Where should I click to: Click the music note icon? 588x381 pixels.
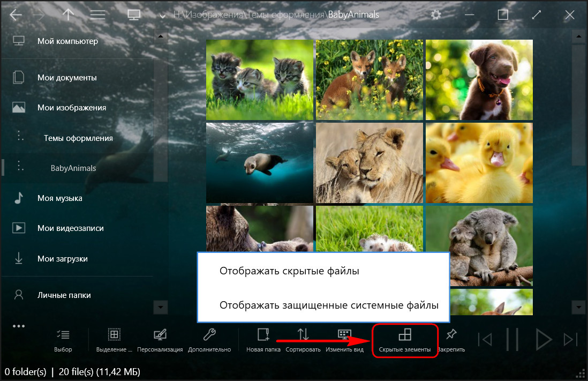coord(19,197)
